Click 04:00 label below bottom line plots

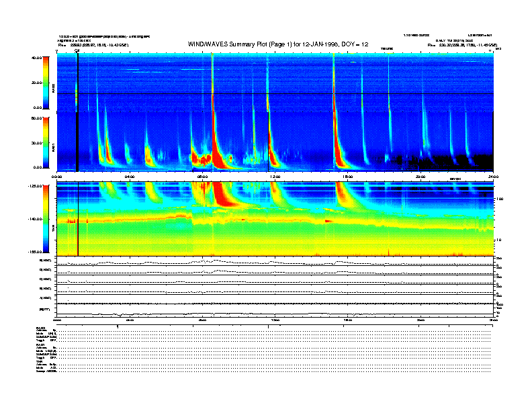click(130, 320)
